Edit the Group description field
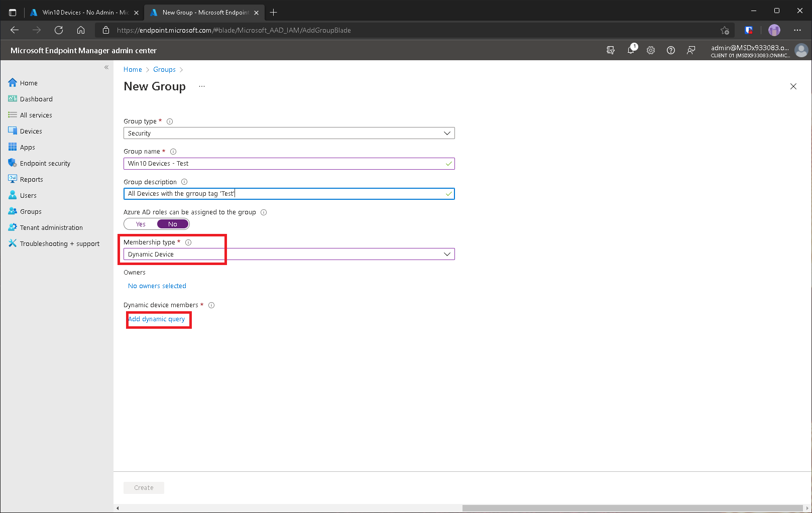The height and width of the screenshot is (513, 812). tap(289, 194)
